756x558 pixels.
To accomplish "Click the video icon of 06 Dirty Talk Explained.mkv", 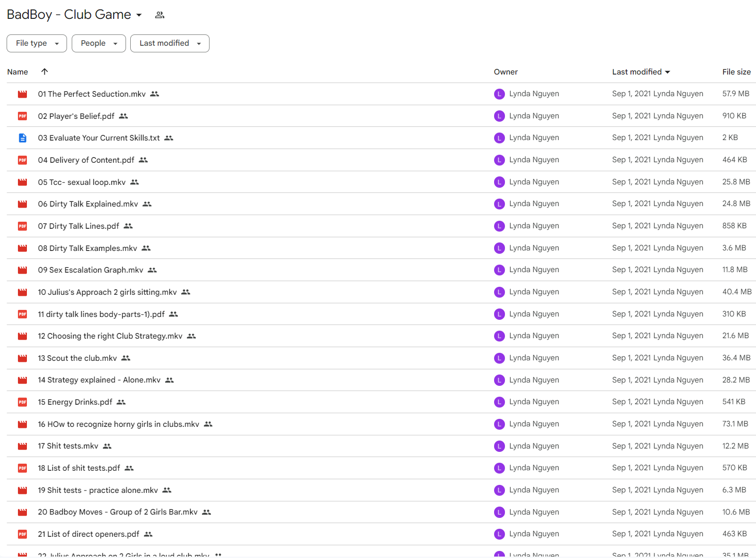I will point(22,204).
